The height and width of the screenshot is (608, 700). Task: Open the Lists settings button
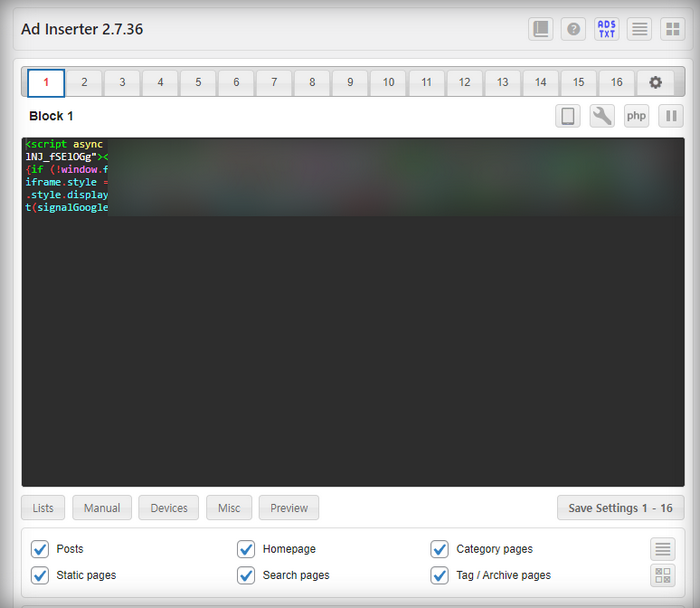pos(43,508)
